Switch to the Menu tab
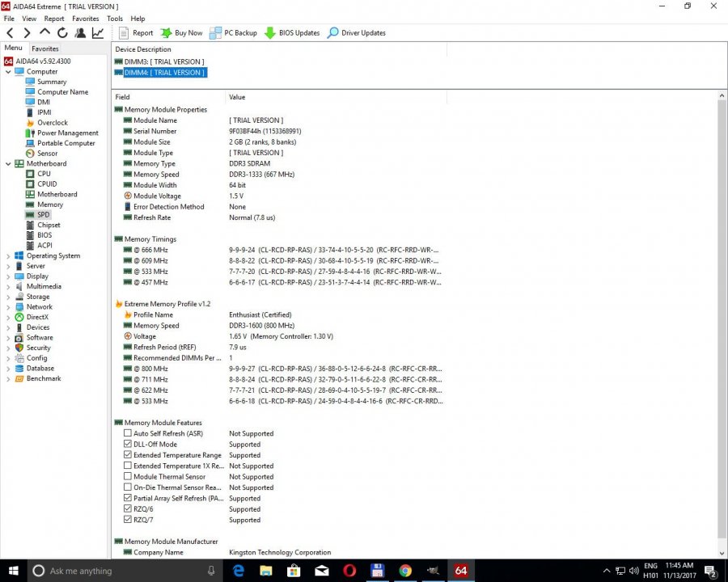Screen dimensions: 728x582 [x=14, y=48]
